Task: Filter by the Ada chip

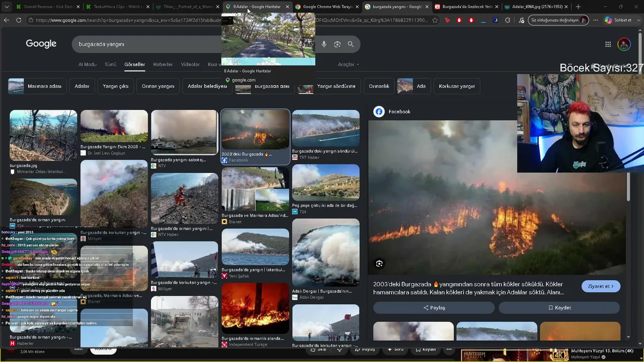Action: coord(414,86)
